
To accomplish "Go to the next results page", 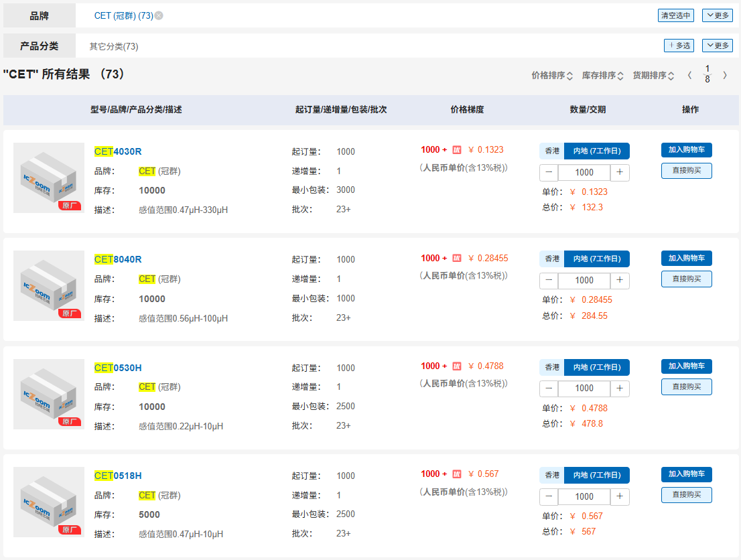I will coord(725,75).
